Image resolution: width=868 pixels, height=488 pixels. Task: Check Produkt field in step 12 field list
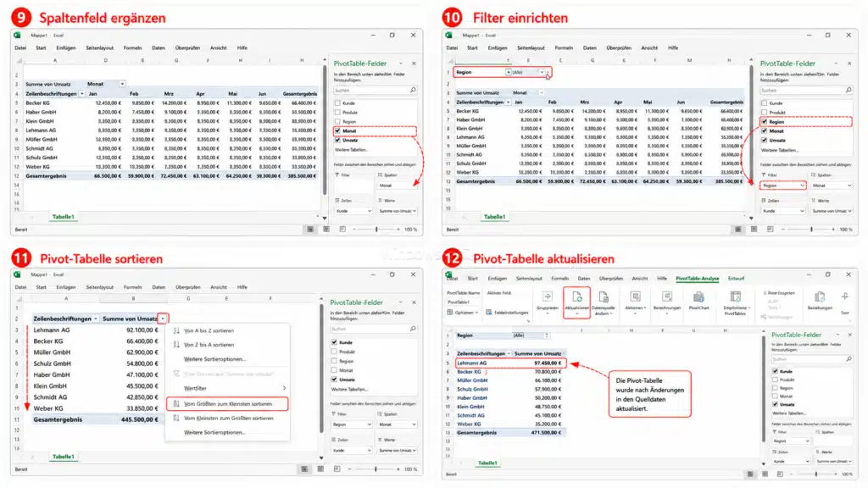coord(775,380)
